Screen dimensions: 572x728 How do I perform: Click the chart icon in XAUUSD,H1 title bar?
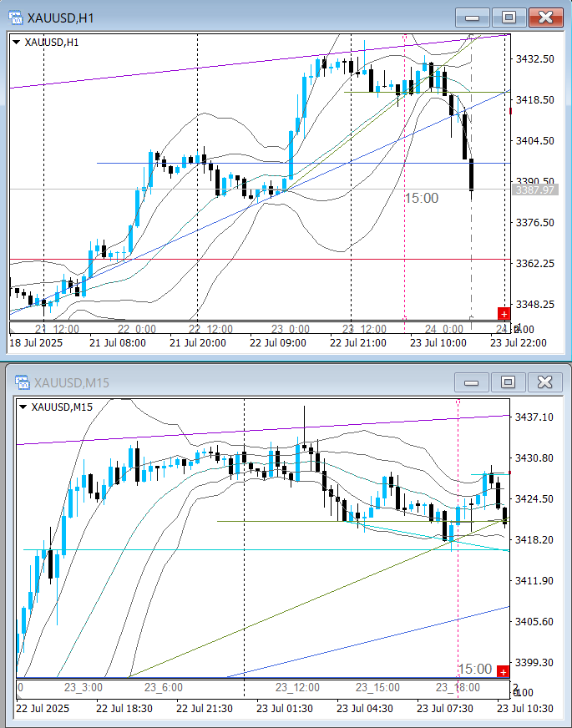15,18
